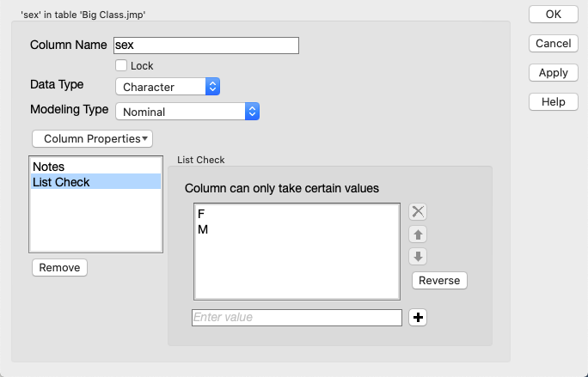588x377 pixels.
Task: Click the Column Name text field
Action: click(206, 46)
